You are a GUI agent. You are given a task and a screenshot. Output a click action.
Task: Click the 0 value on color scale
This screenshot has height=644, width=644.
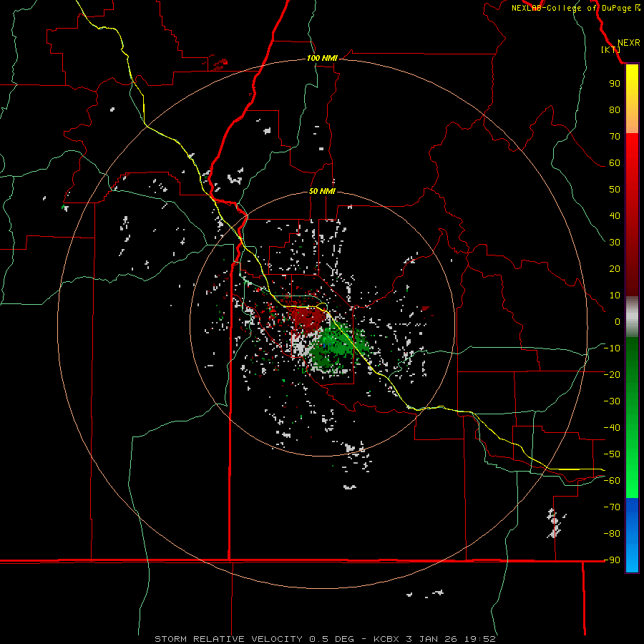[x=618, y=322]
